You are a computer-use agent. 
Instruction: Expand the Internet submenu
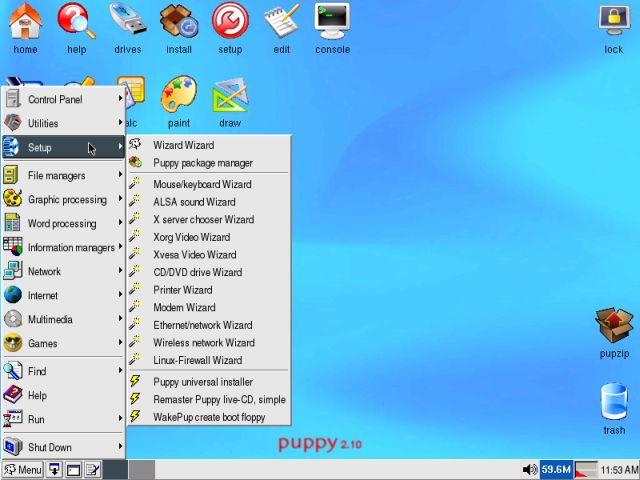[x=63, y=295]
